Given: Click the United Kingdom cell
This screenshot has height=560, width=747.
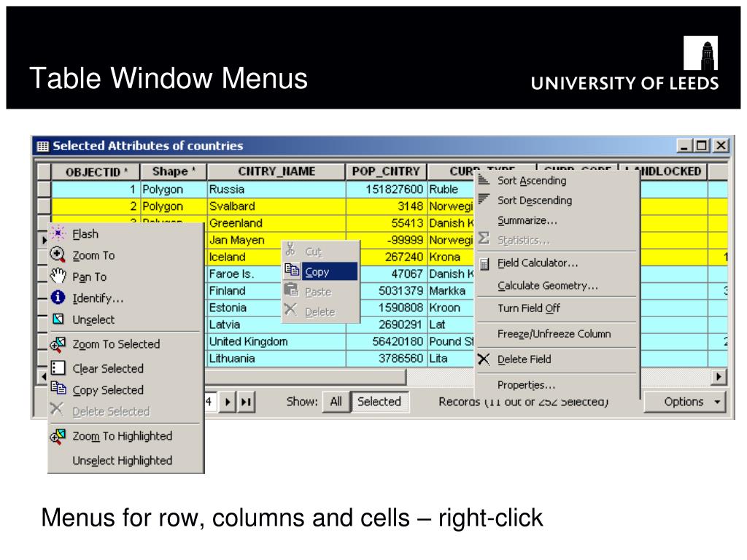Looking at the screenshot, I should [276, 341].
